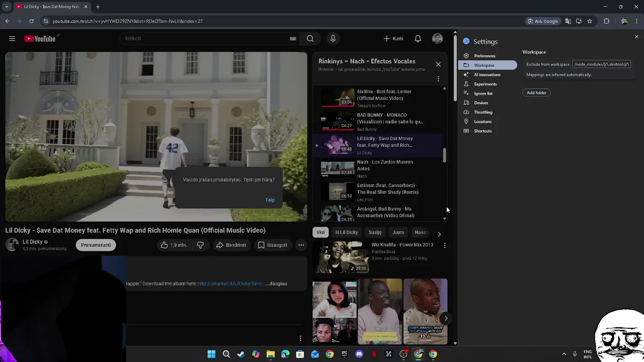Confirm Taip to continue watching
Screen dimensions: 644x362
pyautogui.click(x=270, y=200)
